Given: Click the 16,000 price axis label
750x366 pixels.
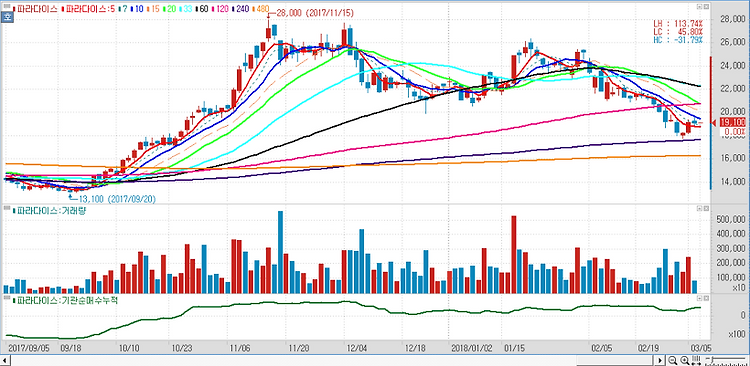Looking at the screenshot, I should 732,158.
